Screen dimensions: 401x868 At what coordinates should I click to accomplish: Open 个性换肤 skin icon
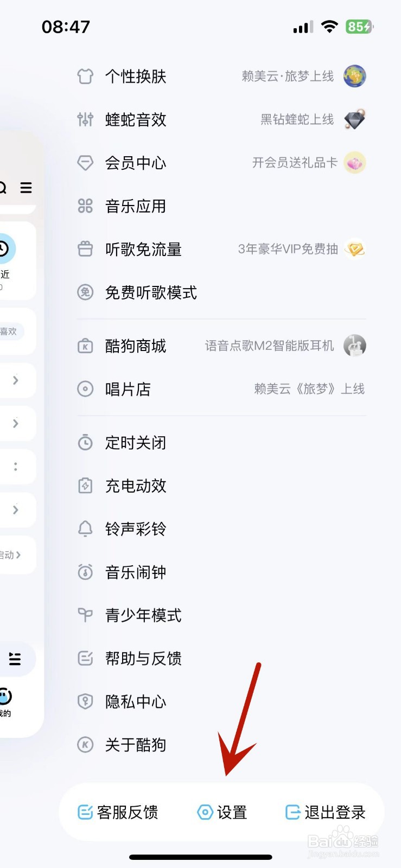click(85, 76)
